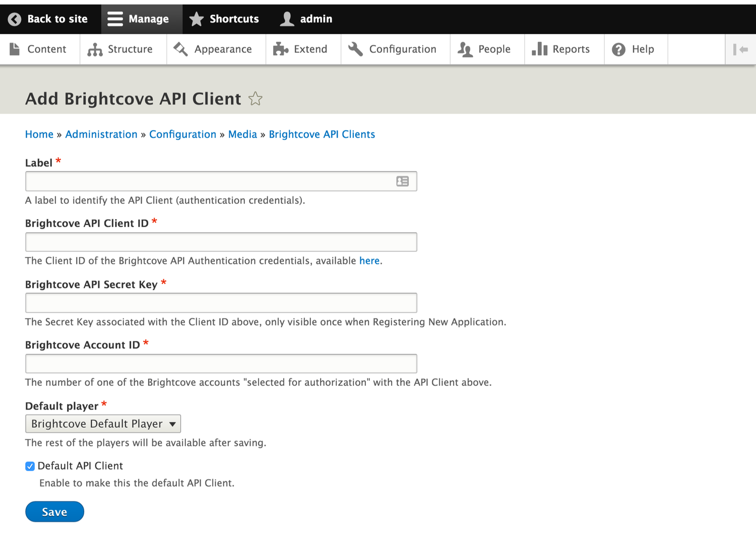This screenshot has width=756, height=536.
Task: Click the star icon beside the page title
Action: tap(256, 99)
